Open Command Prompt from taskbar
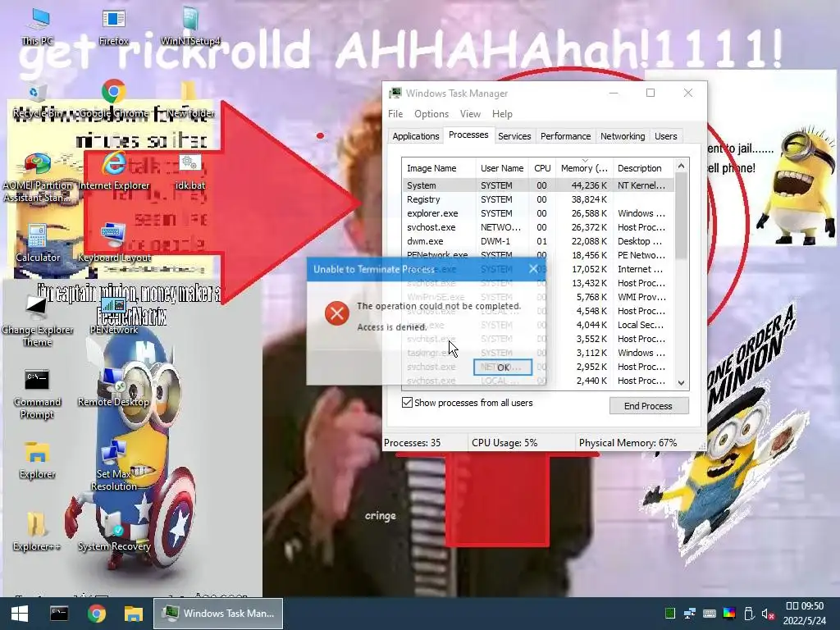840x630 pixels. 59,614
